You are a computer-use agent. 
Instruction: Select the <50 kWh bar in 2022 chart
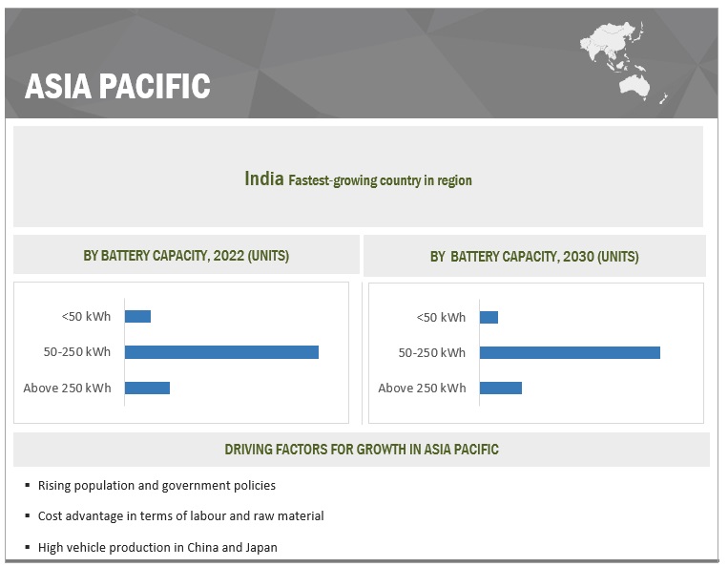click(x=137, y=316)
